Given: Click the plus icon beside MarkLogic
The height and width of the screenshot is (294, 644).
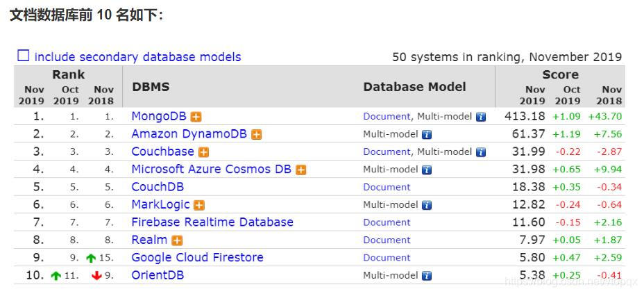Looking at the screenshot, I should pyautogui.click(x=199, y=205).
